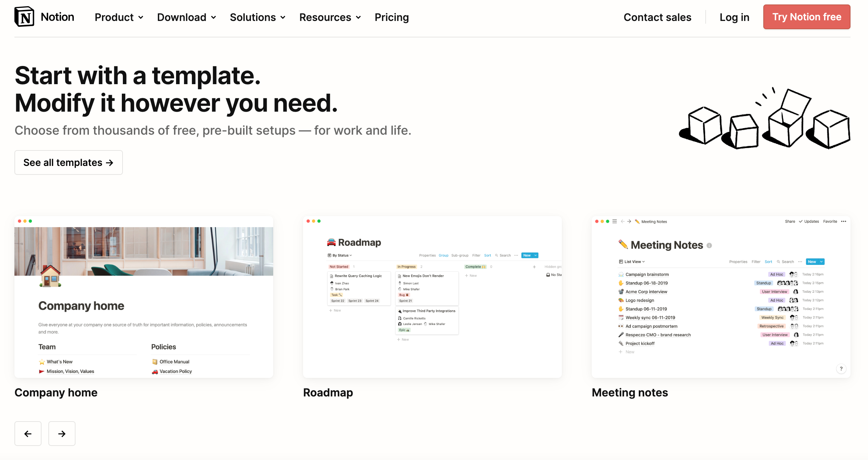Image resolution: width=868 pixels, height=460 pixels.
Task: Click the house emoji icon on Company home
Action: click(50, 276)
